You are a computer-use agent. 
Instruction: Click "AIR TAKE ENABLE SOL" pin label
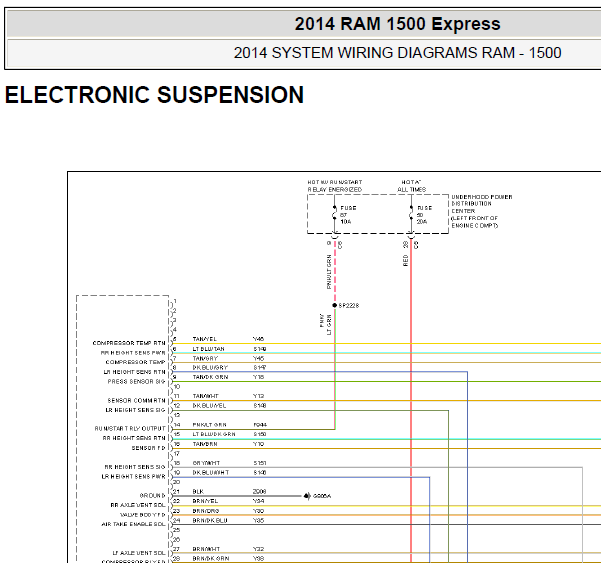[133, 524]
